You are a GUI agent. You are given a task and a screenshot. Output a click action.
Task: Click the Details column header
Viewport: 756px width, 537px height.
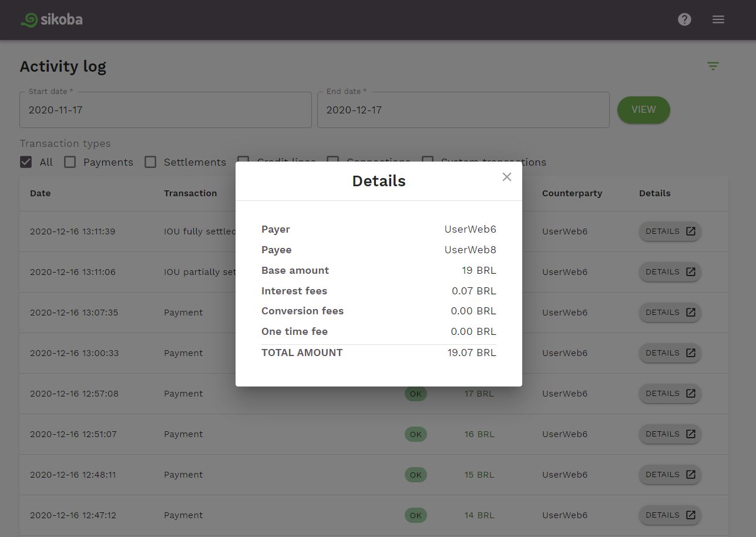point(655,193)
